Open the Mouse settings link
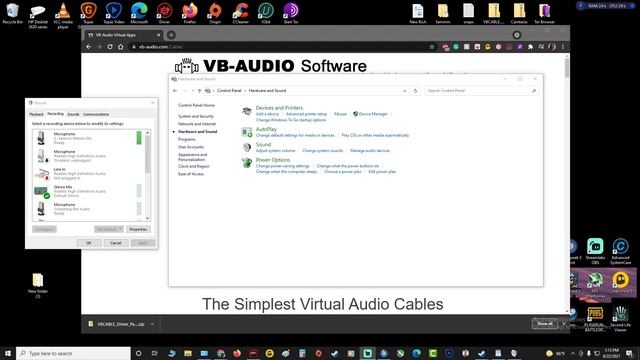This screenshot has width=640, height=360. (x=340, y=114)
